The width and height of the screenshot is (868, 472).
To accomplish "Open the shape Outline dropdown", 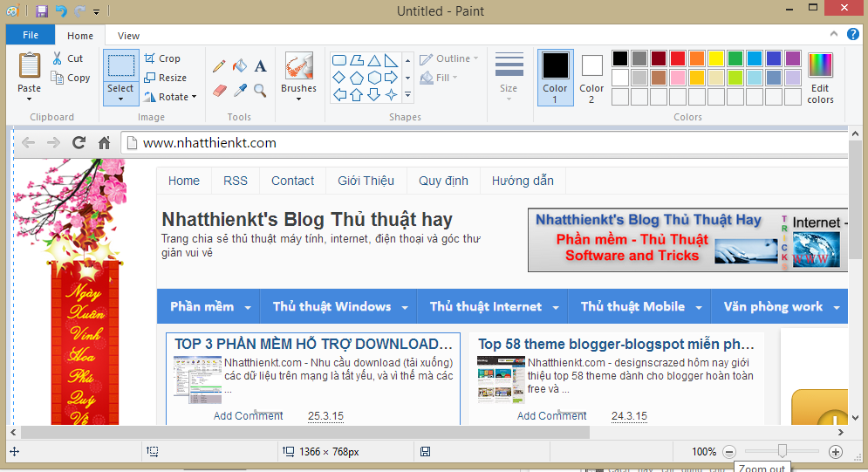I will pos(449,58).
